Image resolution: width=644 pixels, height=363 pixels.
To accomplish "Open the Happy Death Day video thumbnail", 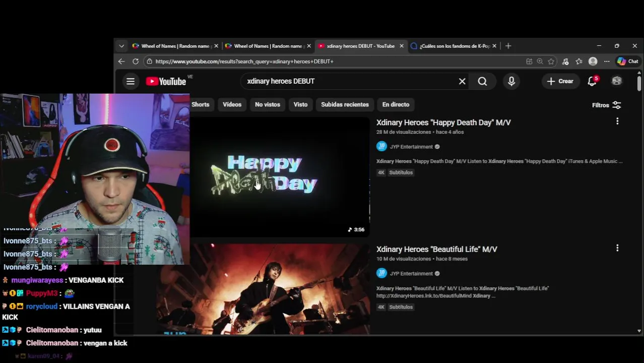I will coord(280,177).
